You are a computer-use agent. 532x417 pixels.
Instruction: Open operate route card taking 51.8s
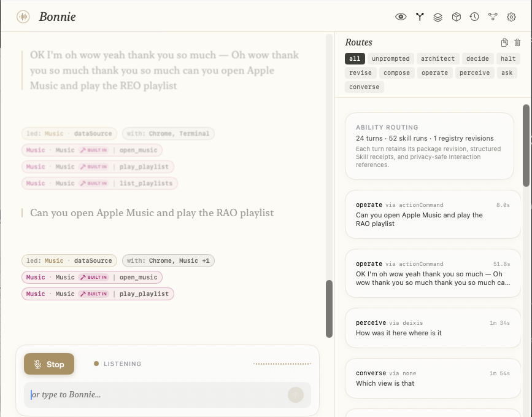pos(433,273)
